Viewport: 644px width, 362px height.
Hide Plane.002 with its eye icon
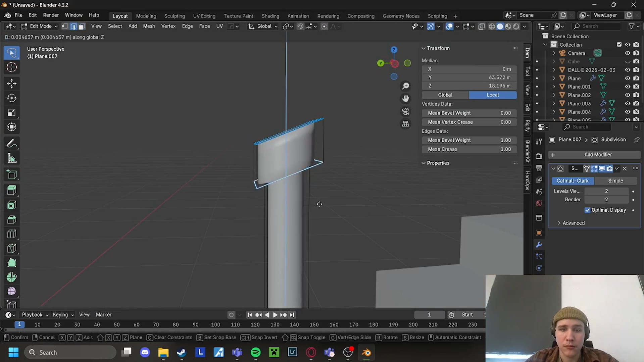(x=627, y=95)
